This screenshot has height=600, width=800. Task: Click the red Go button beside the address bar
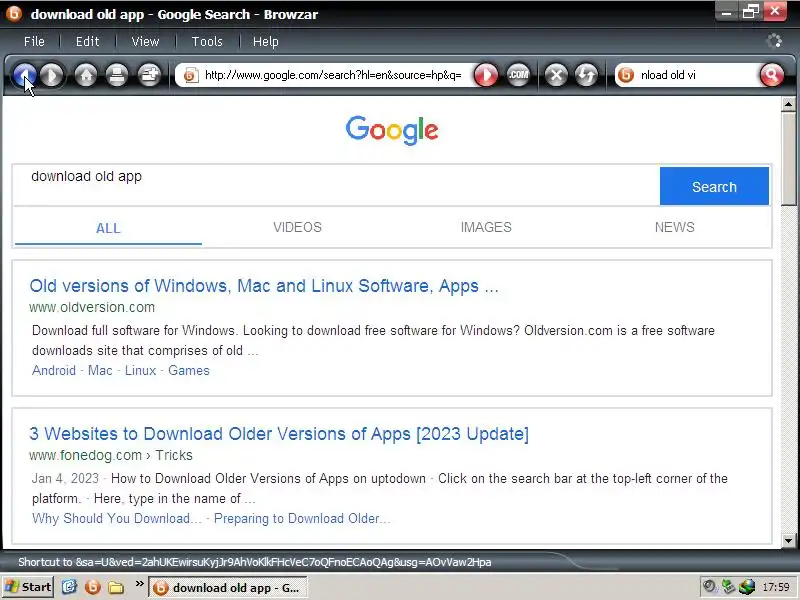point(486,76)
